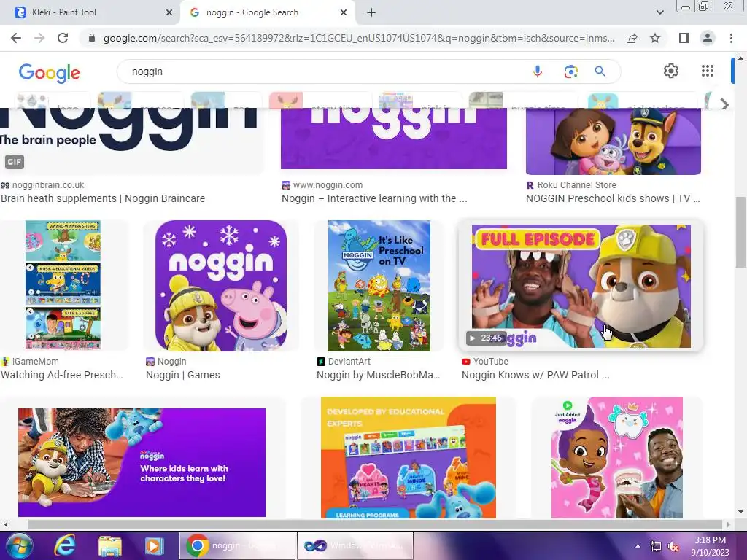Open the Chrome profile menu
Screen dimensions: 747x560
coord(708,38)
